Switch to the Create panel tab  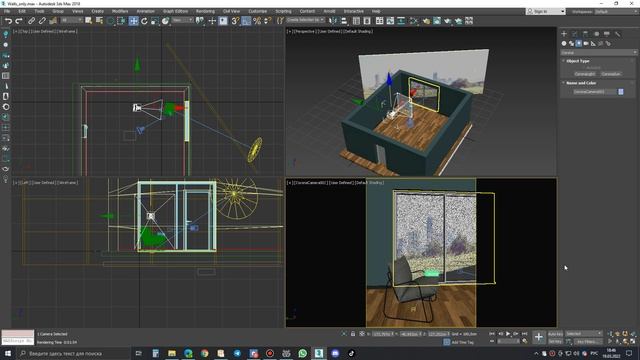point(564,34)
